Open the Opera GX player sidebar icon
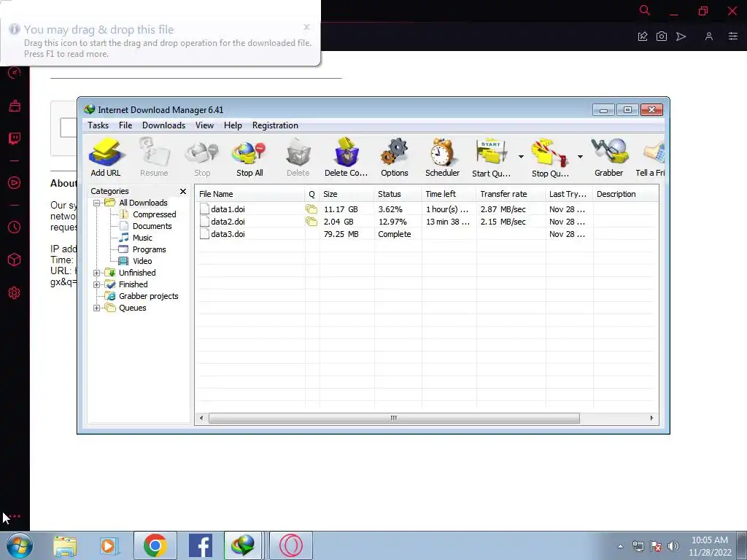Screen dimensions: 747x560 pos(15,183)
